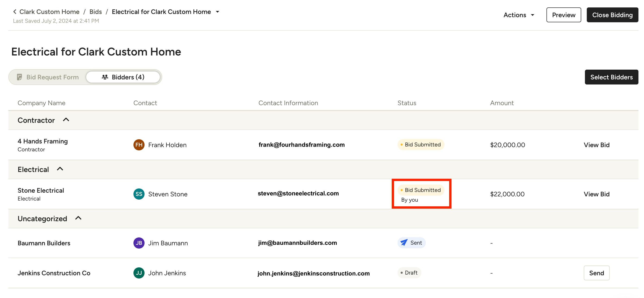Open the Actions dropdown menu

[x=518, y=15]
